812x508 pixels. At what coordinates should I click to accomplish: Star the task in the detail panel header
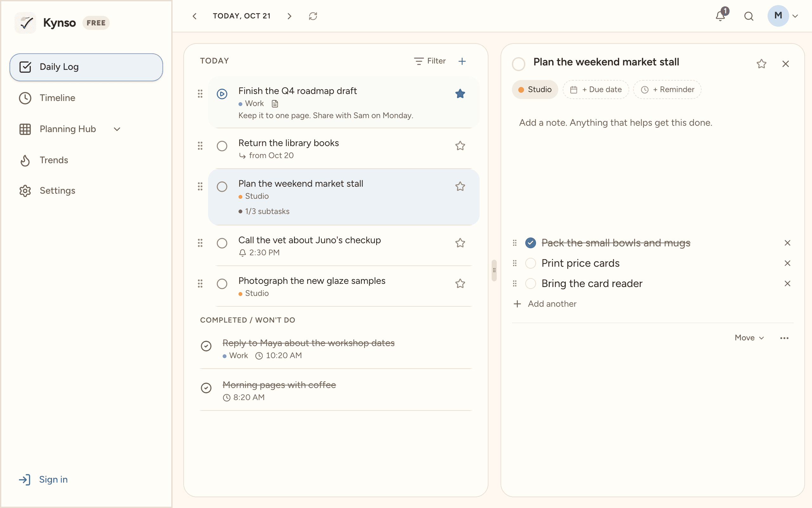tap(761, 64)
